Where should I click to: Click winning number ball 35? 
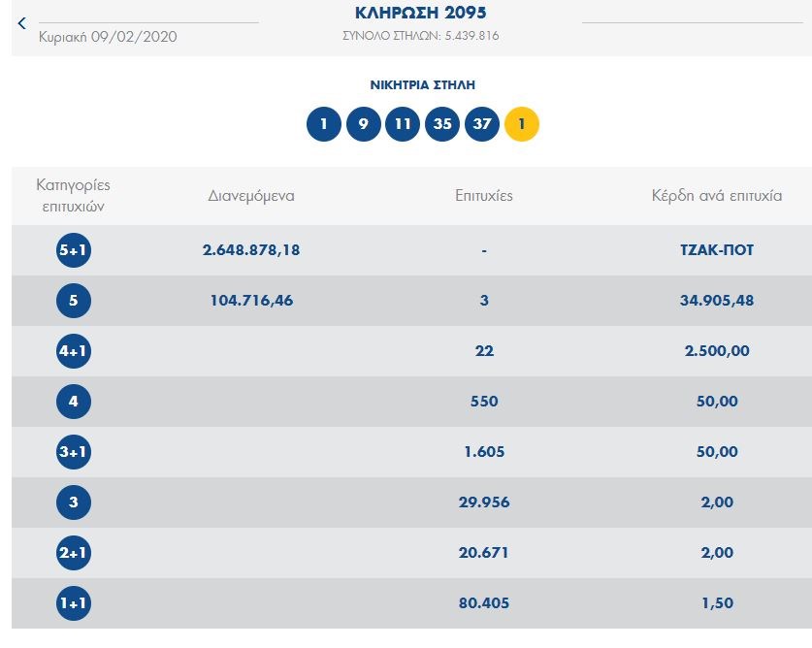[x=442, y=124]
